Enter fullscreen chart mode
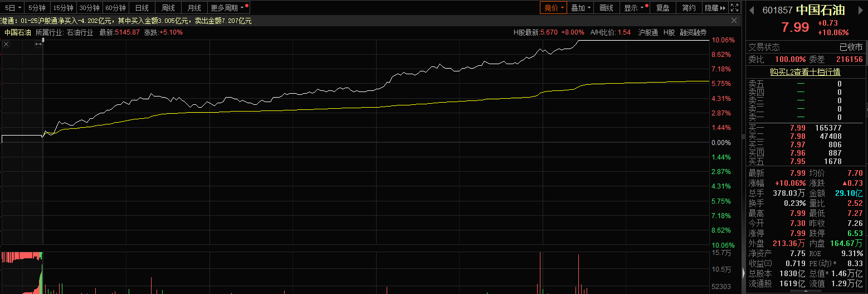The image size is (868, 294). point(734,8)
